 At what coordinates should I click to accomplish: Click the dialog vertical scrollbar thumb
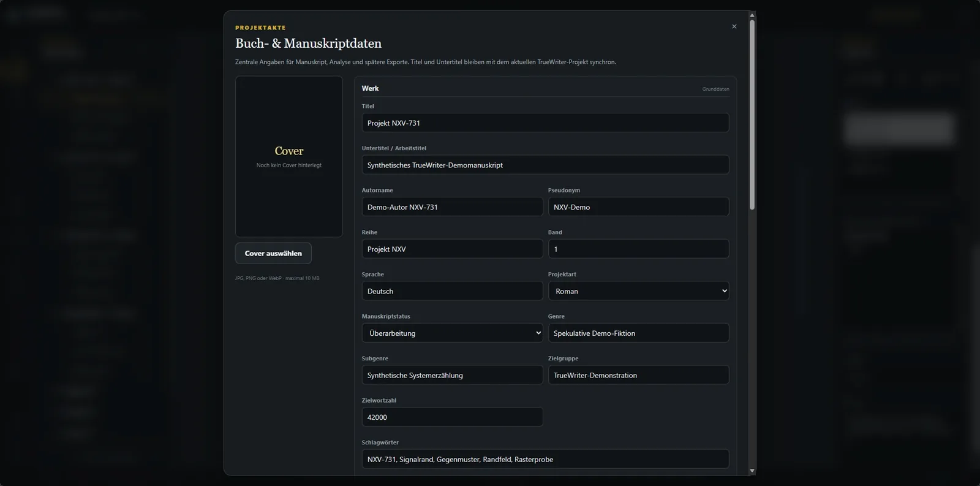coord(752,115)
